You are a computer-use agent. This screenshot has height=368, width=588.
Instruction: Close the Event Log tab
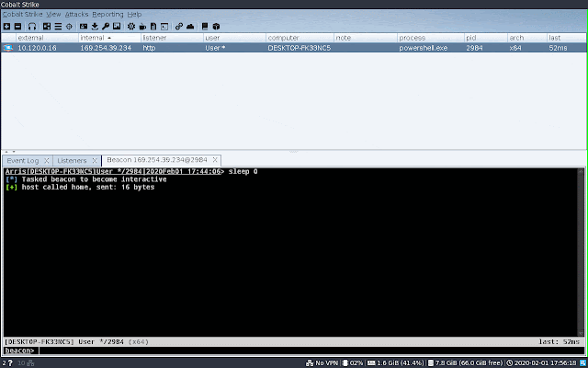coord(47,160)
